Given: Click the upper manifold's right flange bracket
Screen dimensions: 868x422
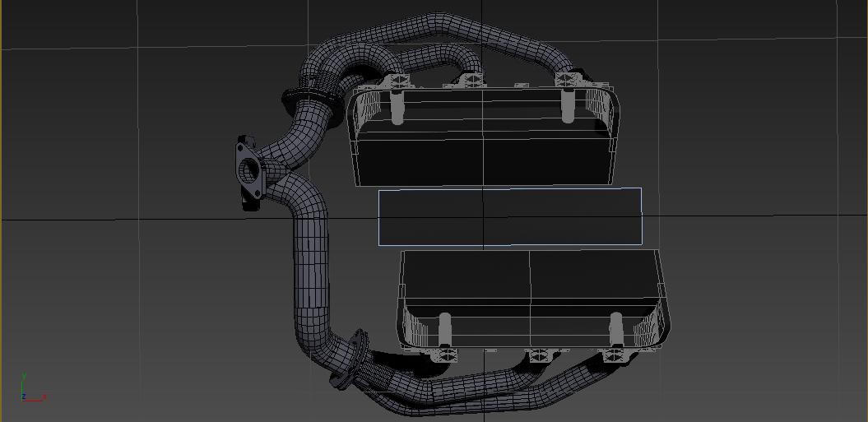Looking at the screenshot, I should (565, 80).
